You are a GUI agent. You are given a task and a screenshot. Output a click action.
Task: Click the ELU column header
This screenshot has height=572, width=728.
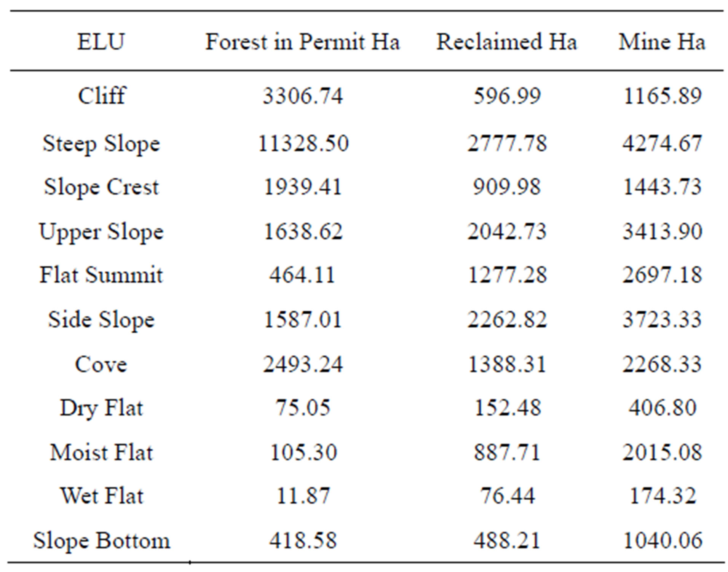coord(101,41)
